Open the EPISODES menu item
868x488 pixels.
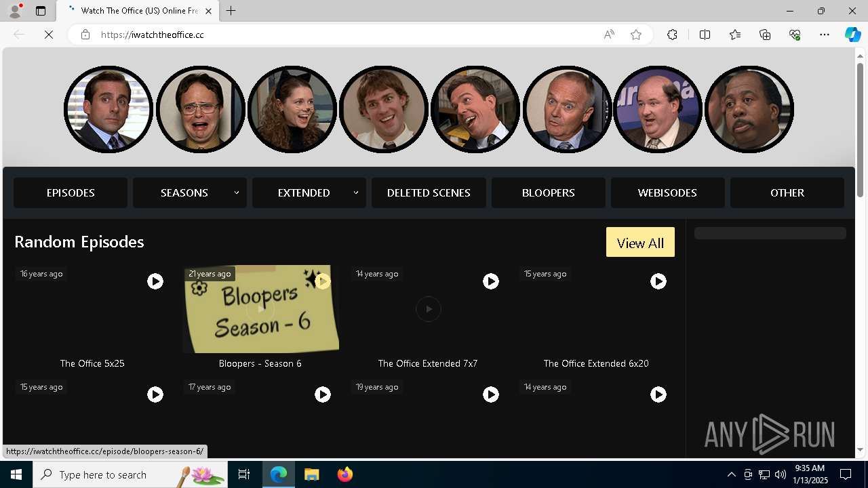point(71,192)
